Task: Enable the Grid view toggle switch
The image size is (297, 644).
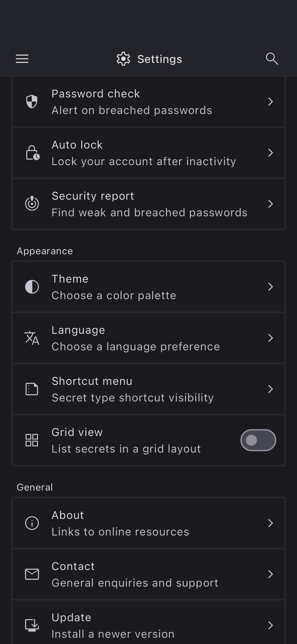Action: pos(258,440)
